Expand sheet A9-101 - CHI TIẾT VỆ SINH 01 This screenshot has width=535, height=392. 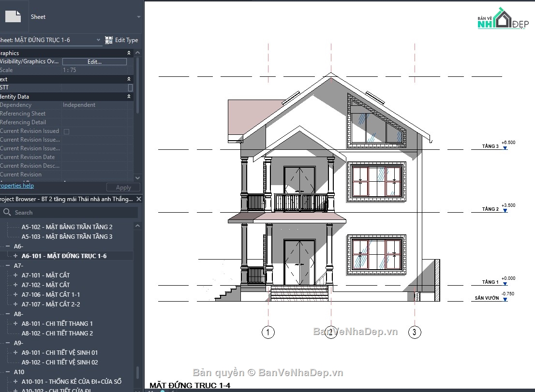pyautogui.click(x=15, y=352)
